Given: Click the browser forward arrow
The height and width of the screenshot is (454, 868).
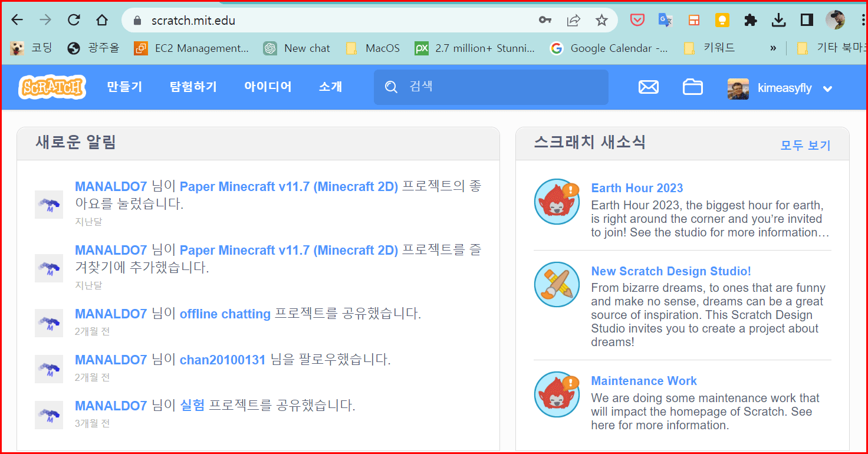Looking at the screenshot, I should pos(45,20).
